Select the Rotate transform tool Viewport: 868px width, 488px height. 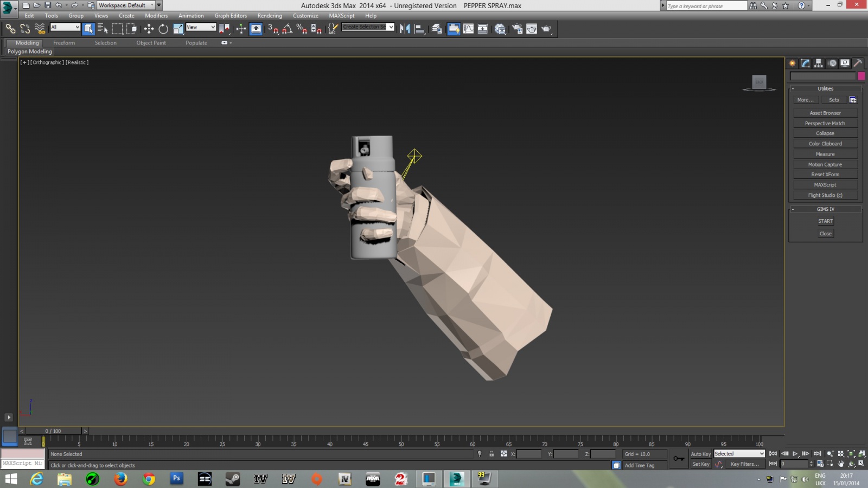163,29
